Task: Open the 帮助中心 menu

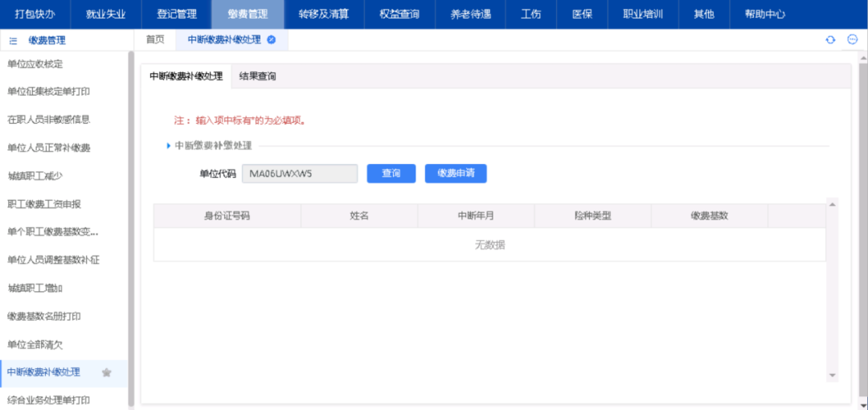Action: [x=765, y=14]
